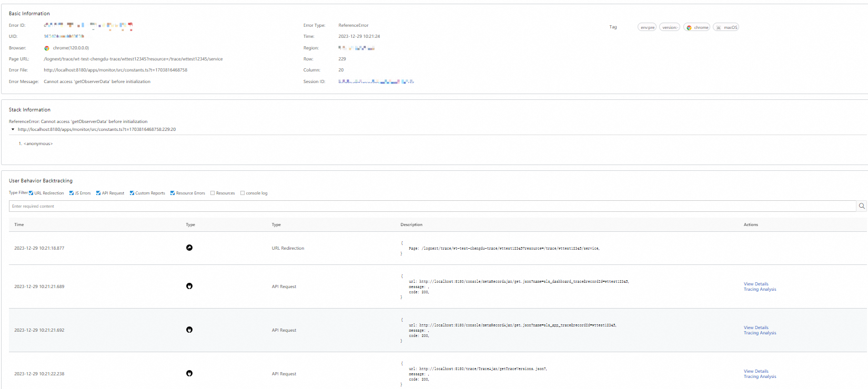
Task: Click the API Request icon at 10:21:22.238
Action: click(x=189, y=373)
